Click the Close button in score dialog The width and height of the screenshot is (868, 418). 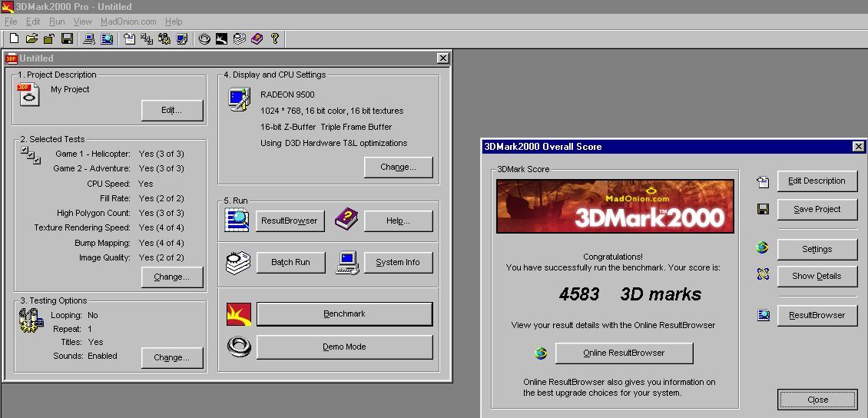tap(817, 400)
